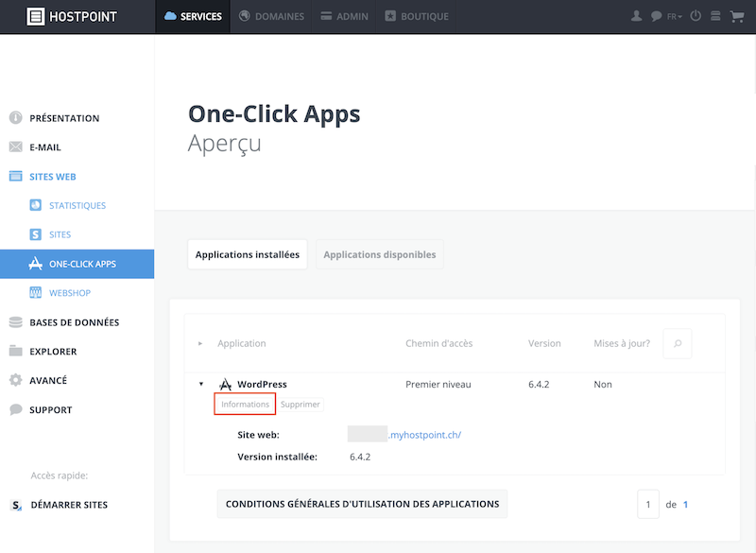Open the server stack icon in header
The height and width of the screenshot is (553, 756).
click(x=715, y=16)
